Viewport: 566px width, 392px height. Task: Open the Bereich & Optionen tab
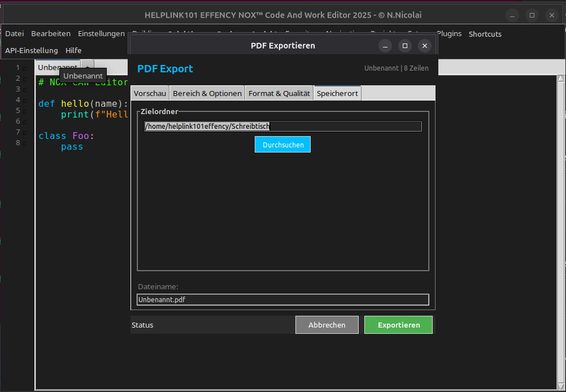click(207, 93)
